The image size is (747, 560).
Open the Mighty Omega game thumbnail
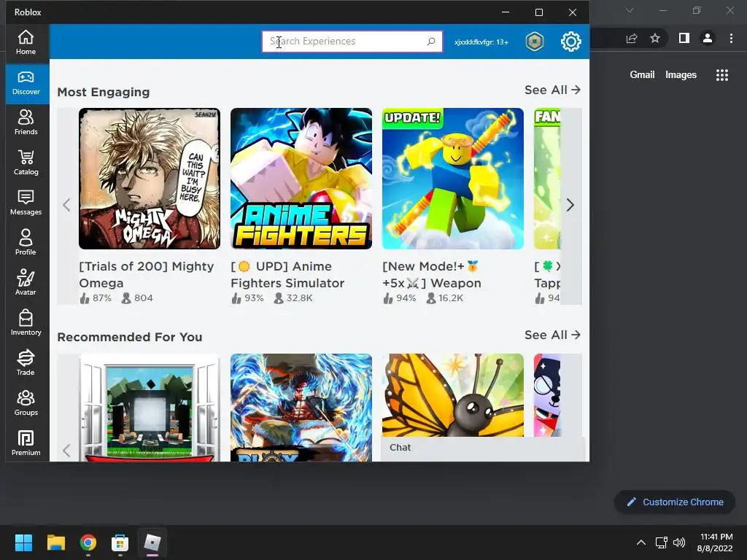tap(150, 179)
